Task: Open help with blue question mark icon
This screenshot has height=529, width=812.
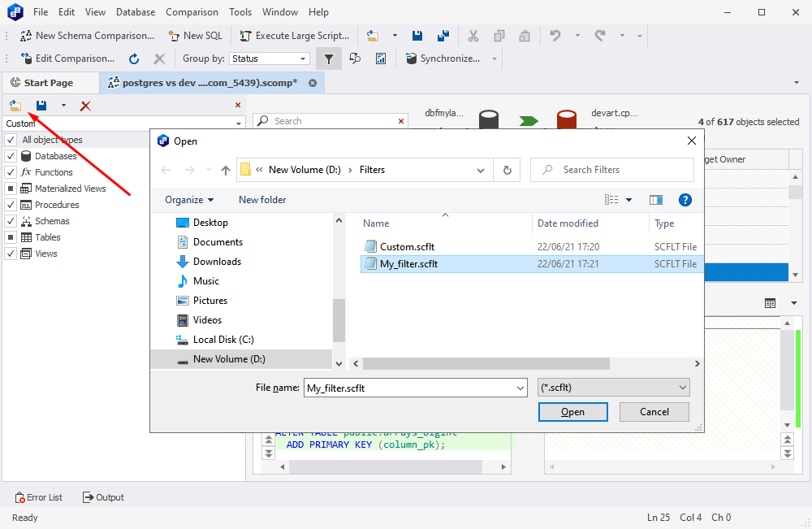Action: point(685,200)
